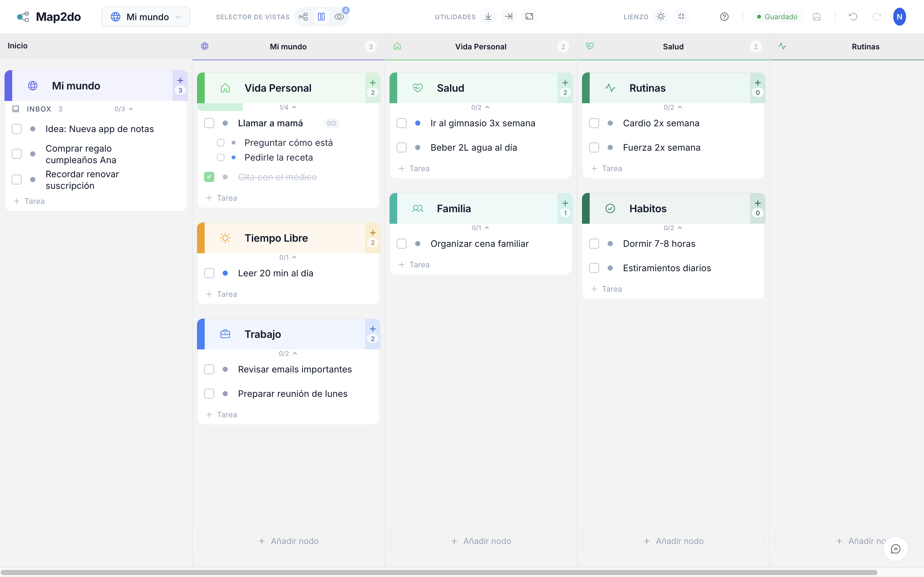Click Añadir nodo under Familia

480,541
